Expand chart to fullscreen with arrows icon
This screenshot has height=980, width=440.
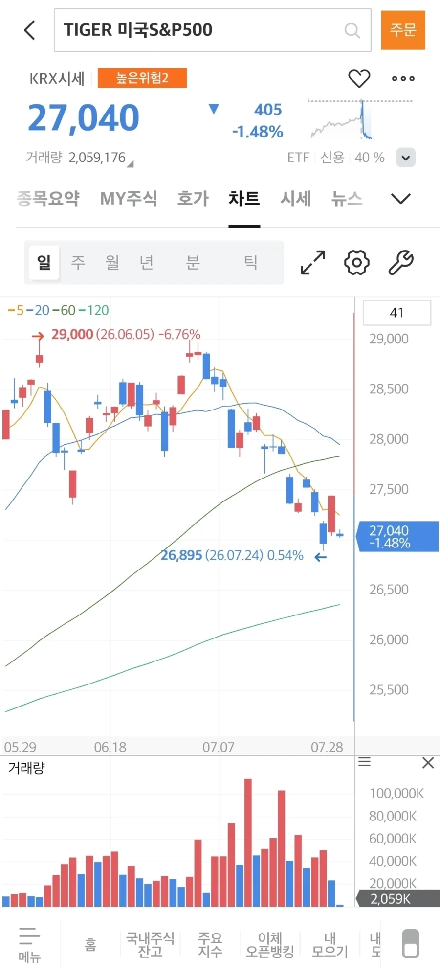(313, 262)
